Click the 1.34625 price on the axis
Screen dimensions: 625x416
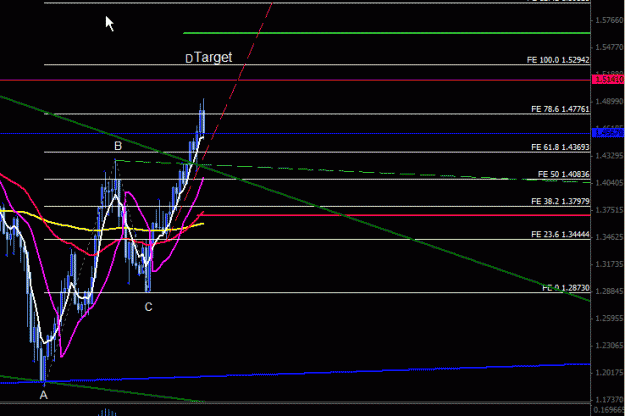click(x=609, y=237)
